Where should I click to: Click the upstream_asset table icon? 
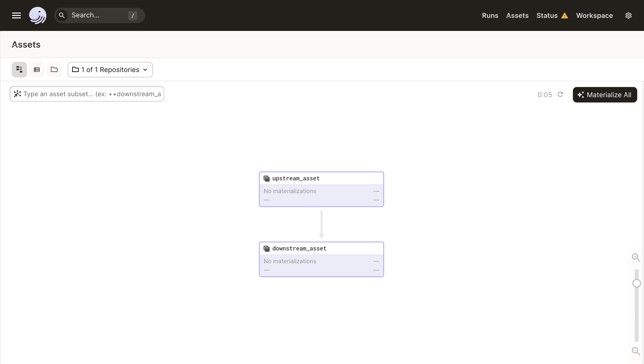[266, 179]
